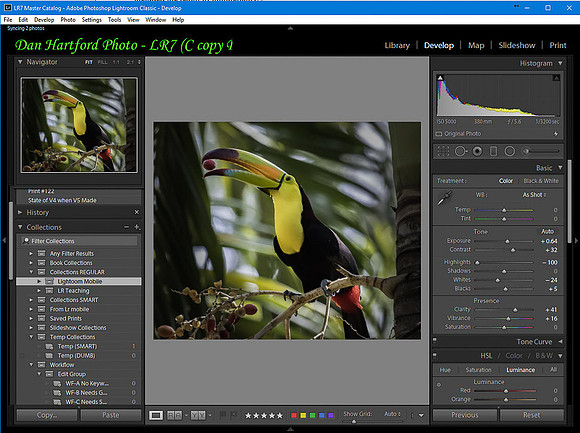
Task: Click the Luminance targeted adjustment tool
Action: click(439, 385)
